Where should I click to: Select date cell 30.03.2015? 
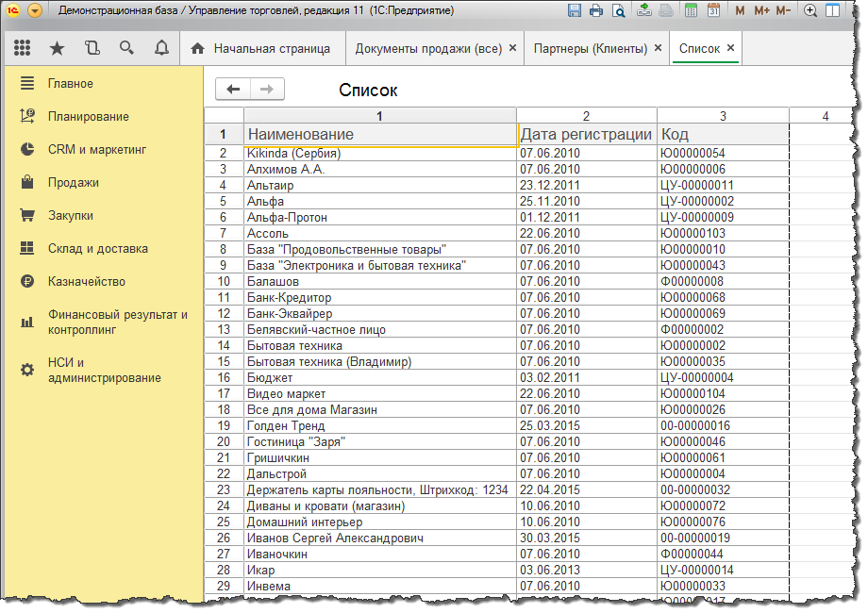pos(587,538)
